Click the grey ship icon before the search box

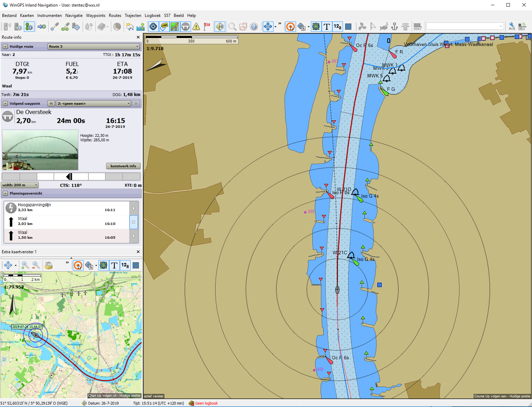[417, 27]
